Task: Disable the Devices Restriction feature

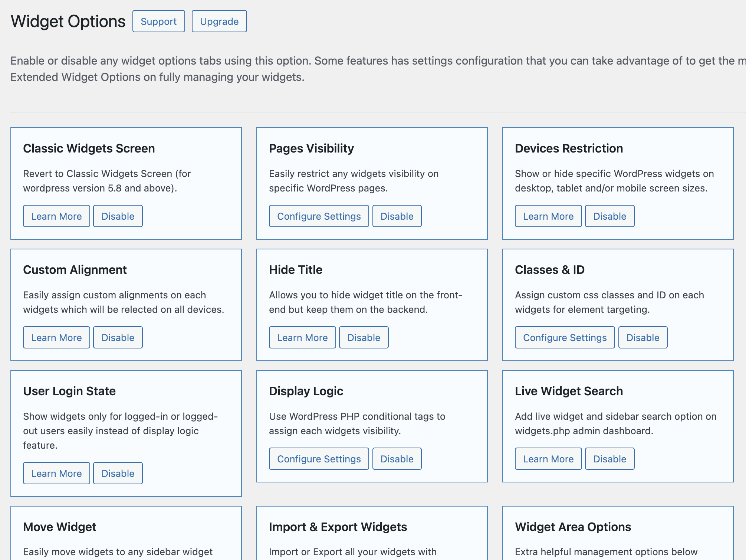Action: click(609, 216)
